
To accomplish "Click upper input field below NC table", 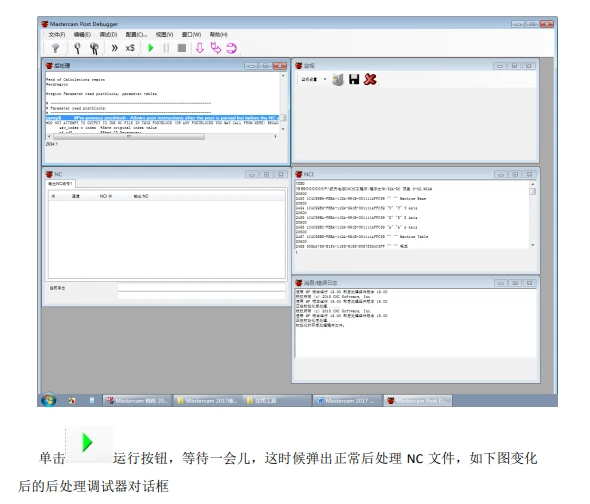I will point(201,287).
